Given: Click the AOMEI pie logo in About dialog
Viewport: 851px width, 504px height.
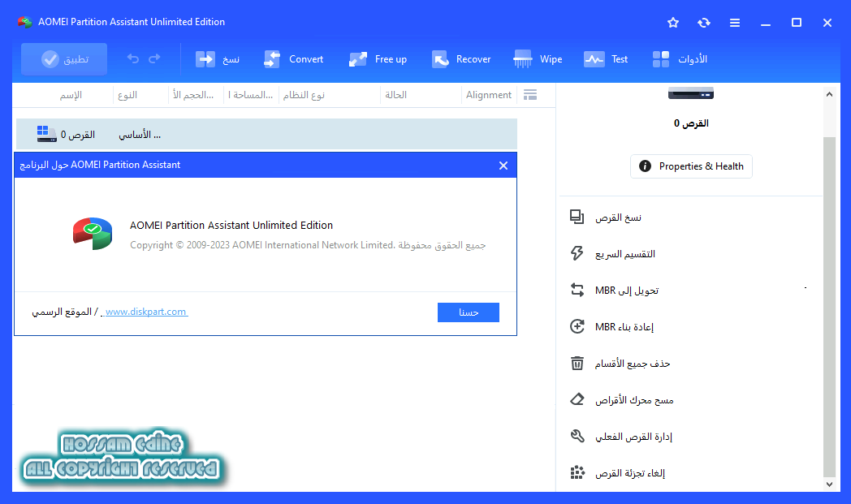Looking at the screenshot, I should coord(93,233).
